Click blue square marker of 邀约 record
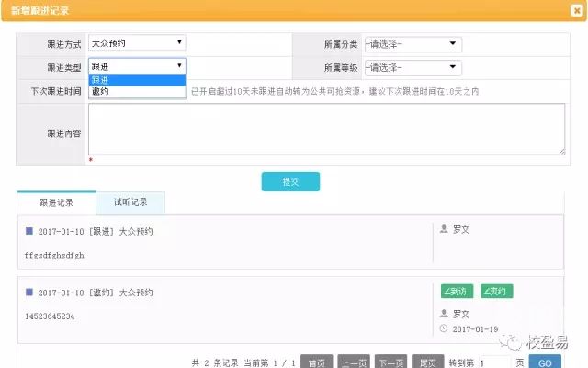Screen dimensions: 588x368 (x=29, y=293)
